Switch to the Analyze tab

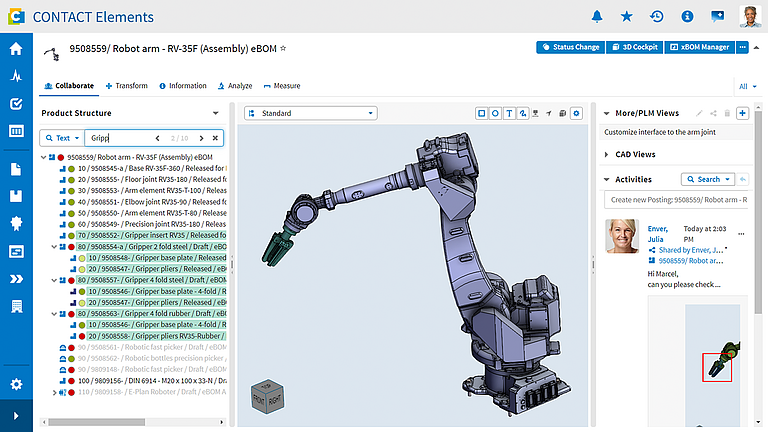tap(235, 86)
